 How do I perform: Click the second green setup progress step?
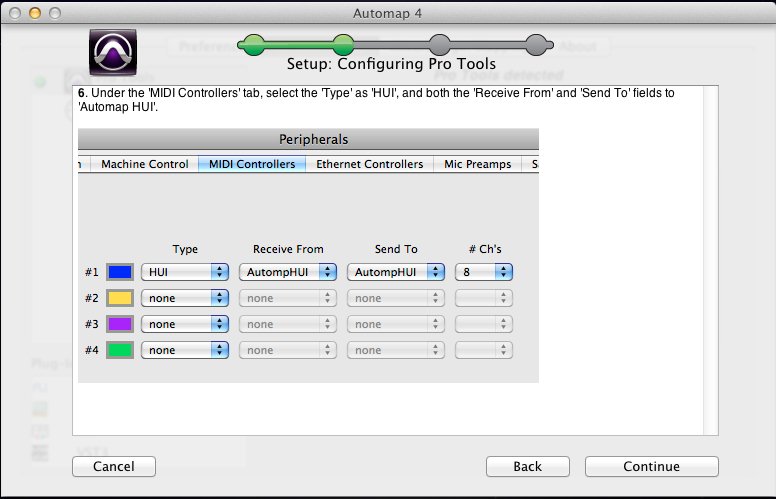coord(343,44)
